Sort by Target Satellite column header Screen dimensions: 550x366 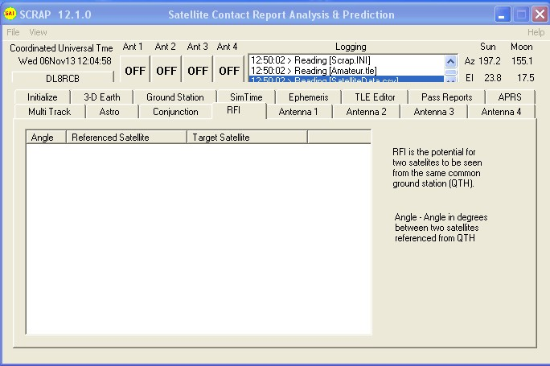[x=247, y=137]
